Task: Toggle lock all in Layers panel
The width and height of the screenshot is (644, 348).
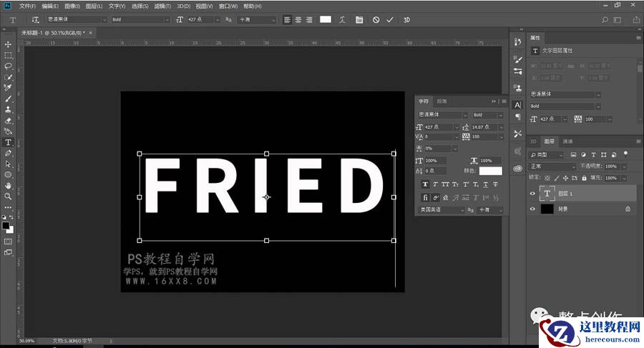Action: point(584,178)
